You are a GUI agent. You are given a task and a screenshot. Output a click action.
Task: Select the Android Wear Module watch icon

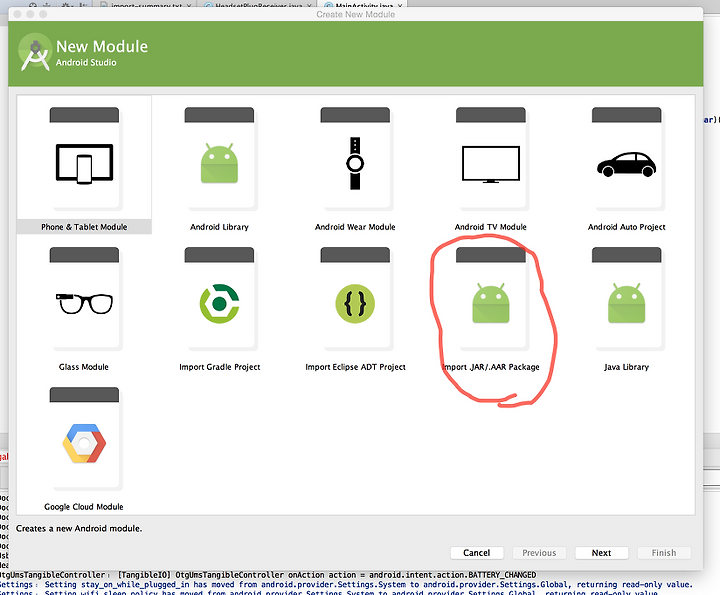pos(355,163)
